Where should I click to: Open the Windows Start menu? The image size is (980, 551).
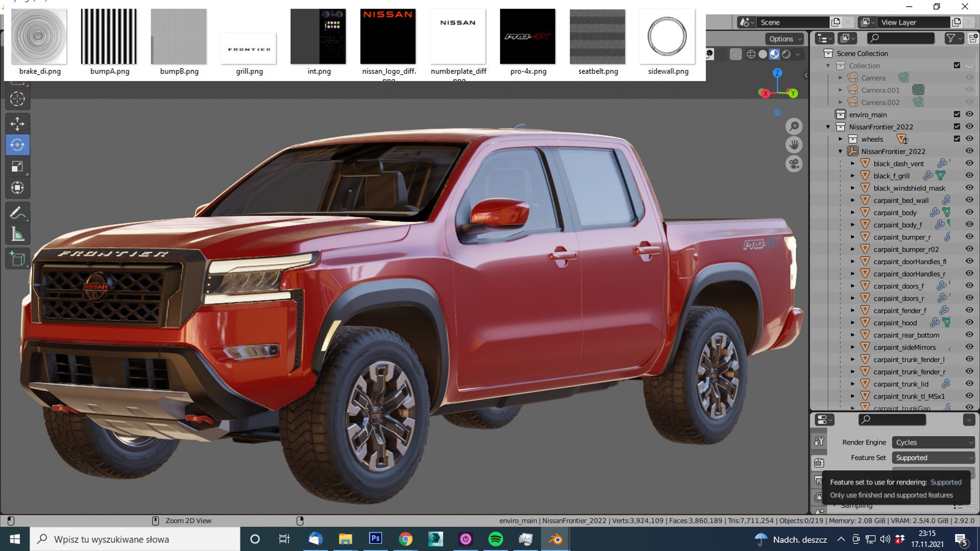(15, 539)
